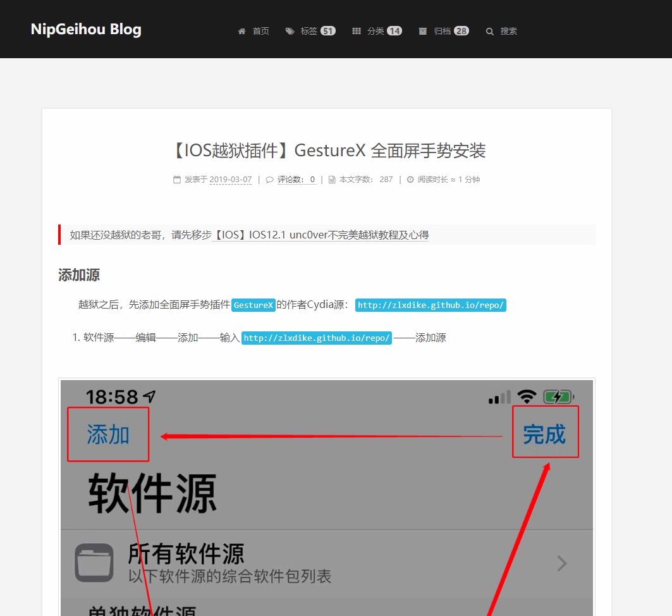Open the NipGeihou Blog site title
Image resolution: width=672 pixels, height=616 pixels.
tap(86, 29)
